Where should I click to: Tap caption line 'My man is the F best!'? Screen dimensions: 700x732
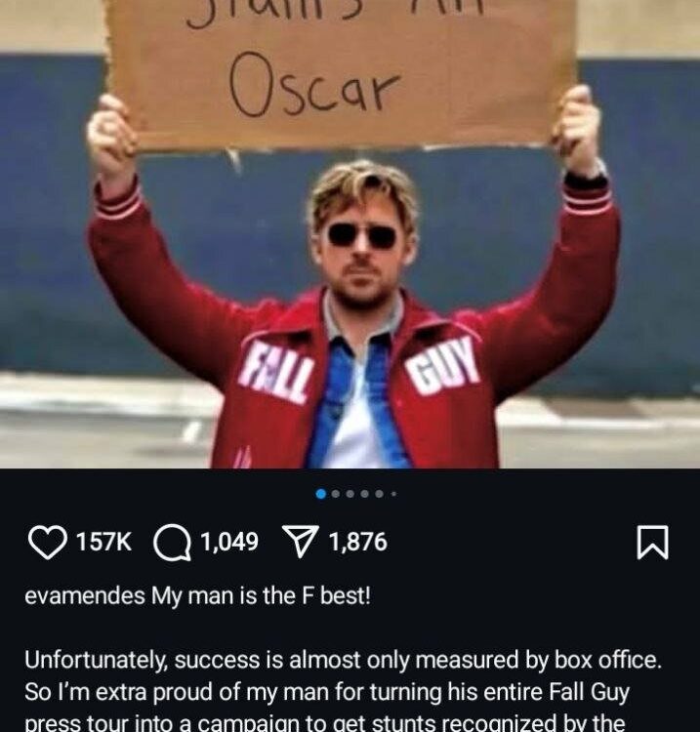coord(261,595)
